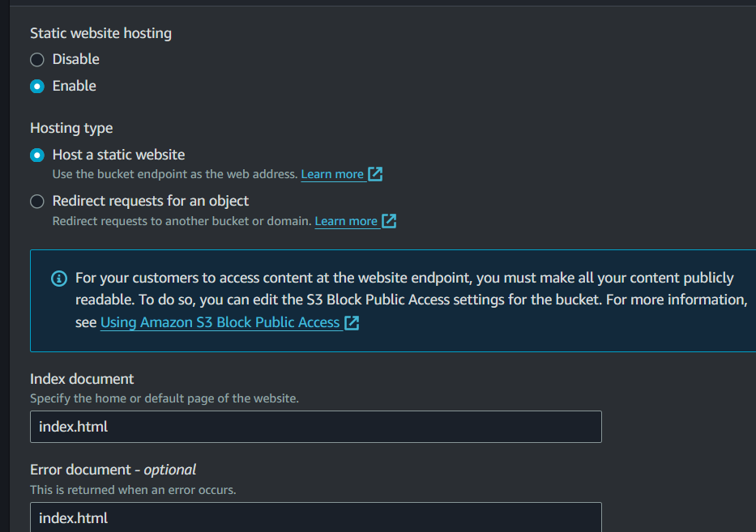This screenshot has height=532, width=756.
Task: Click external-link icon beside redirect Learn more
Action: click(x=389, y=221)
